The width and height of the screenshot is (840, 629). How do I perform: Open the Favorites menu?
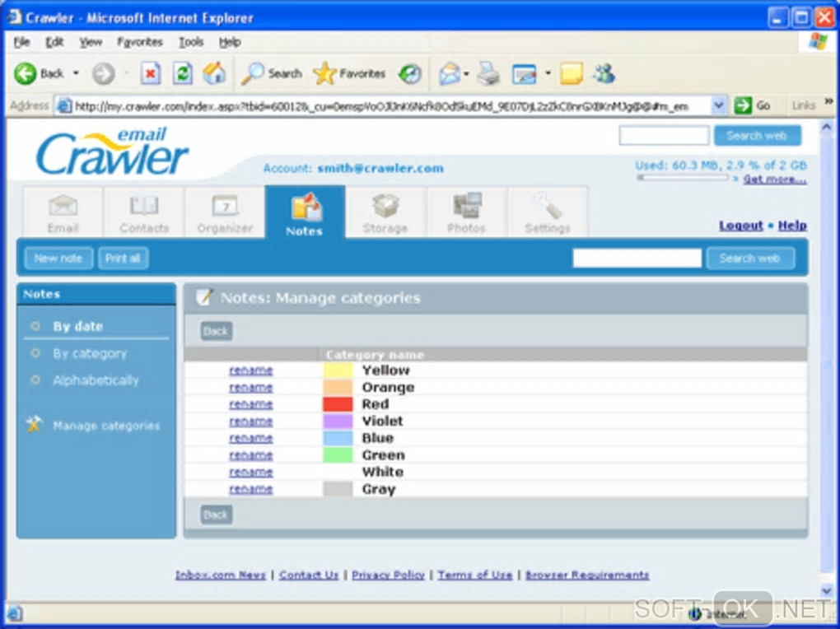pyautogui.click(x=140, y=42)
